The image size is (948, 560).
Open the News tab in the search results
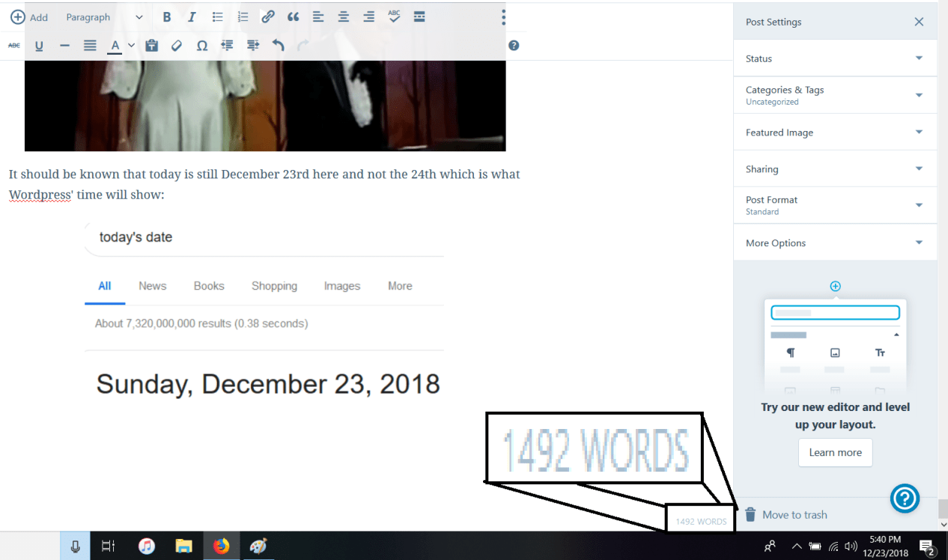point(152,286)
